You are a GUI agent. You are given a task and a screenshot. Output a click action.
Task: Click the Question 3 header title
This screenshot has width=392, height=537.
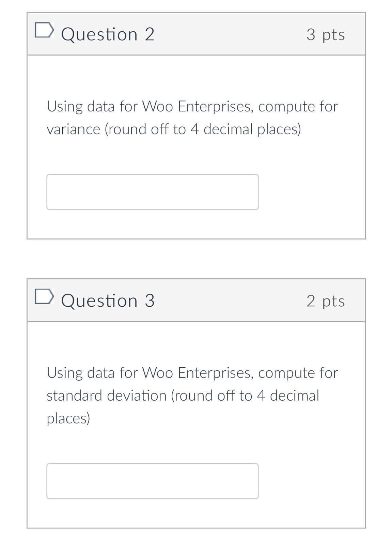click(x=107, y=300)
